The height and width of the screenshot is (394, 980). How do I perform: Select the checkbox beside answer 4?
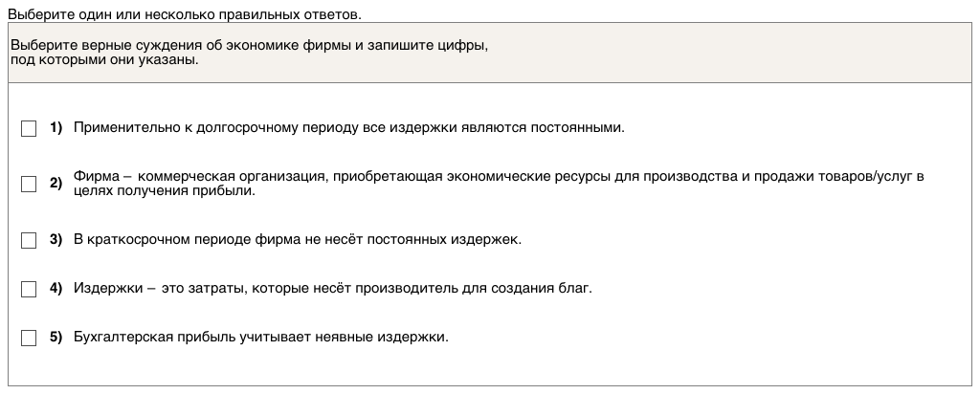[29, 289]
